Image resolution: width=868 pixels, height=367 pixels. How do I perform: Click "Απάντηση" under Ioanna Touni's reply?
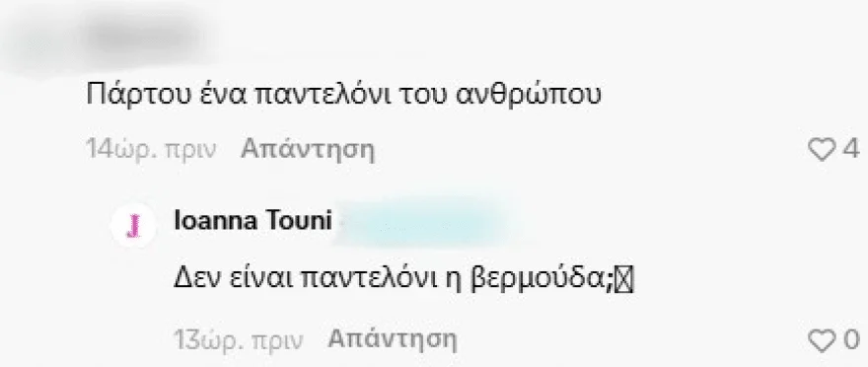393,338
